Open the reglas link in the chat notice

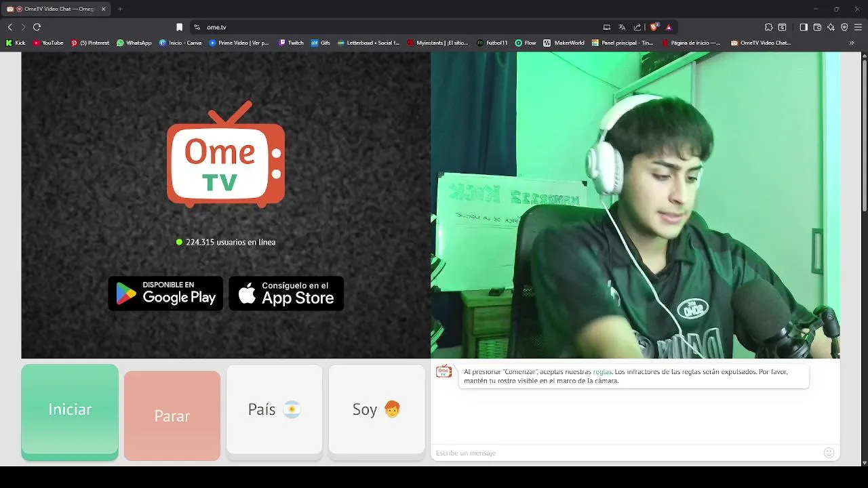tap(602, 372)
